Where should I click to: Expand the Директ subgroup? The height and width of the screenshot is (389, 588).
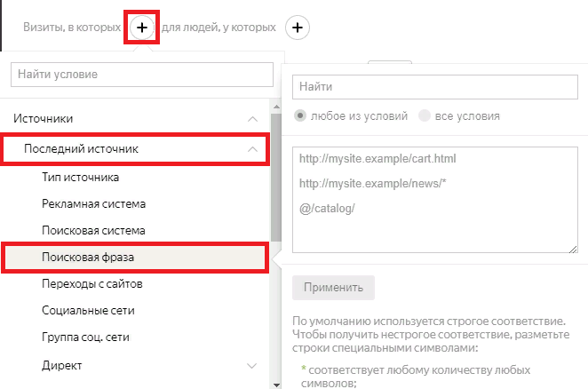252,366
